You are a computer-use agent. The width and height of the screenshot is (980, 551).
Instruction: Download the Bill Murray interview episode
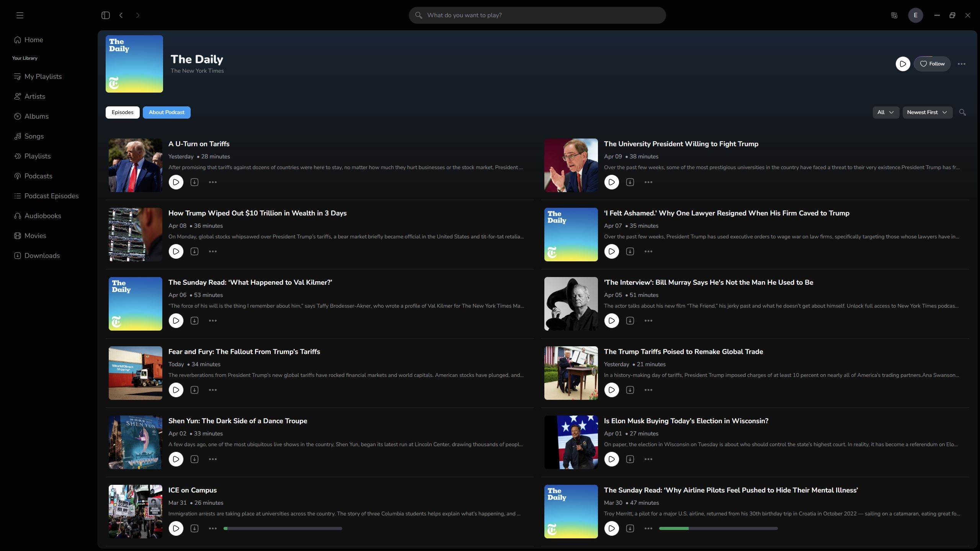point(630,321)
